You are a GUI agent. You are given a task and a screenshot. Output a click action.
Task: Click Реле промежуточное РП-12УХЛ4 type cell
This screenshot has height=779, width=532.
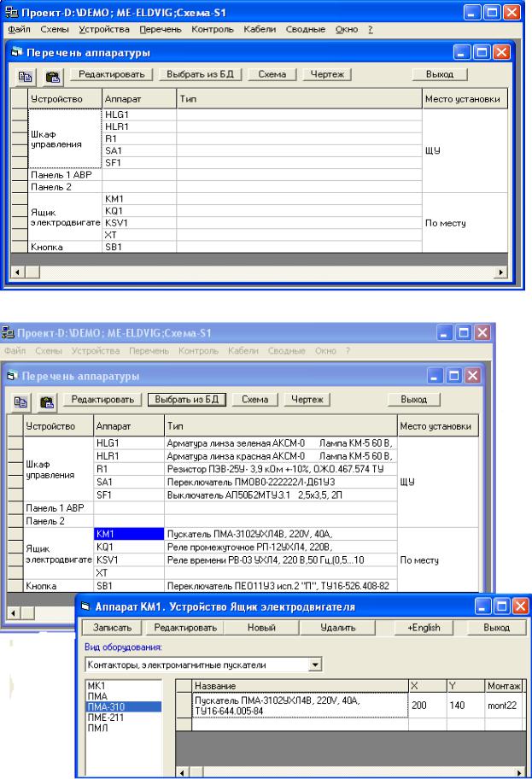click(280, 547)
